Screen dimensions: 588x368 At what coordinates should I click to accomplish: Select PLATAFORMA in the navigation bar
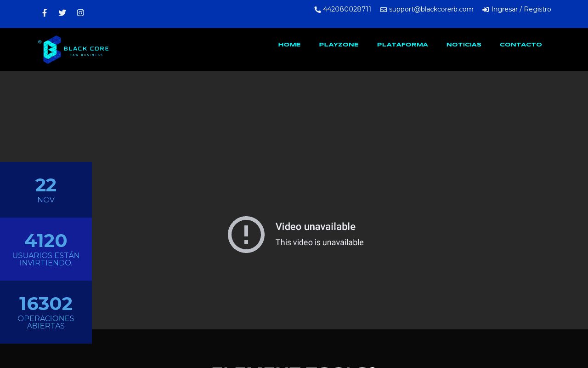tap(402, 45)
